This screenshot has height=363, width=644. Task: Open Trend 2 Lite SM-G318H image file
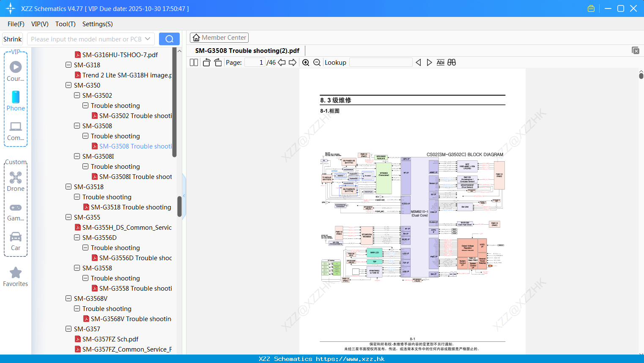point(123,75)
